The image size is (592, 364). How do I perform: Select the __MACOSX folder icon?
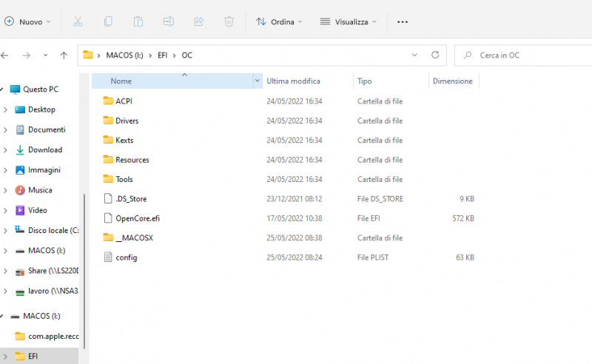pyautogui.click(x=108, y=237)
